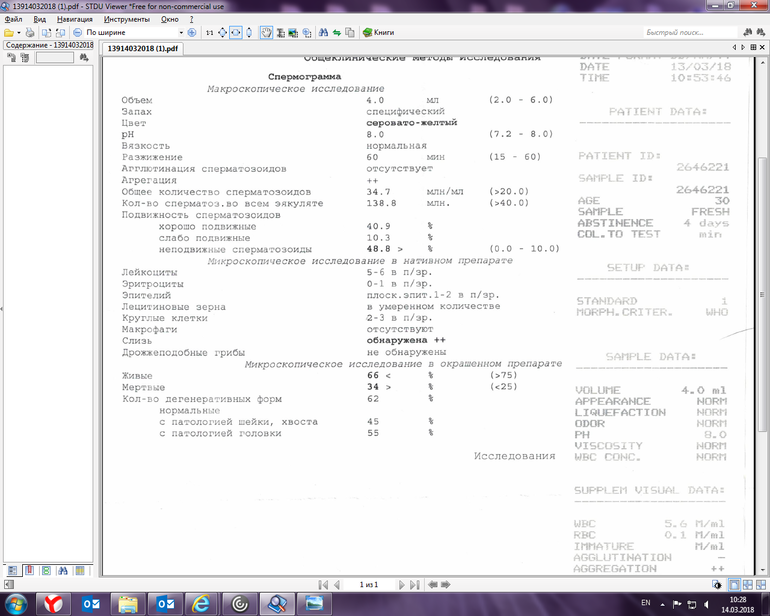Click the vertical scrollbar of the document
The image size is (770, 616).
coord(763,300)
